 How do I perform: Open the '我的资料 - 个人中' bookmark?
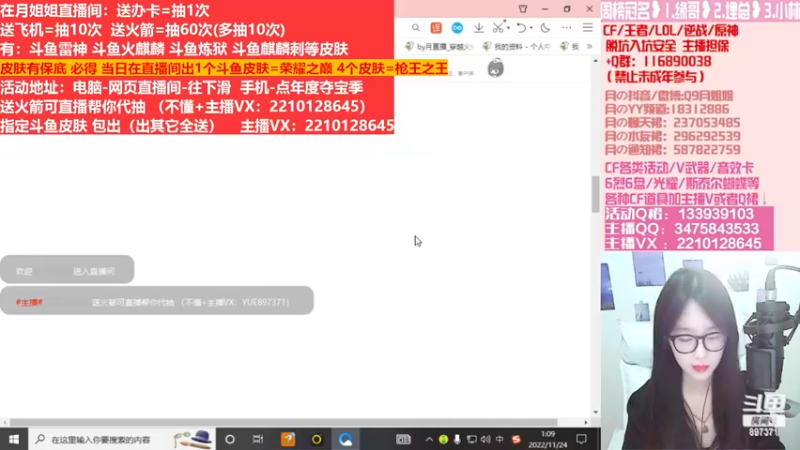(517, 46)
